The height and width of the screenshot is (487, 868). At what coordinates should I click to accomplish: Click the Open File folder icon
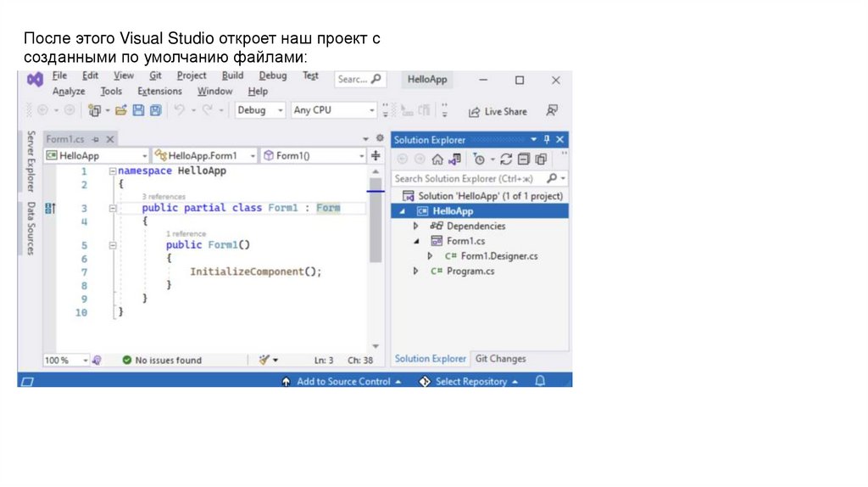(x=121, y=110)
